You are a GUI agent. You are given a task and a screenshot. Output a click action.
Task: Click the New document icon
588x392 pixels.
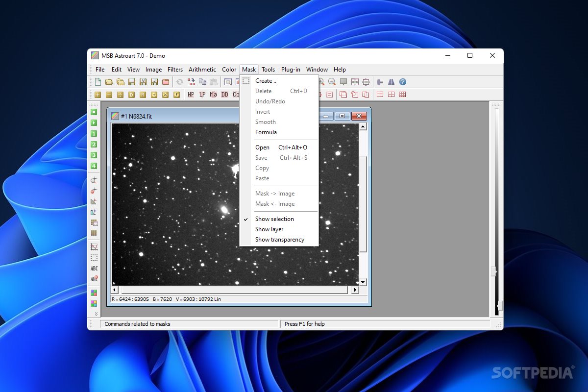98,82
